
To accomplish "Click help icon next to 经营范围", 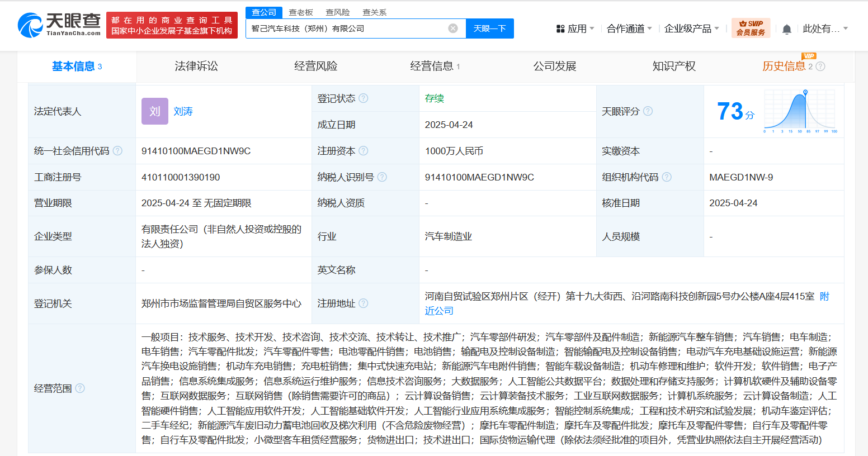I will coord(80,388).
